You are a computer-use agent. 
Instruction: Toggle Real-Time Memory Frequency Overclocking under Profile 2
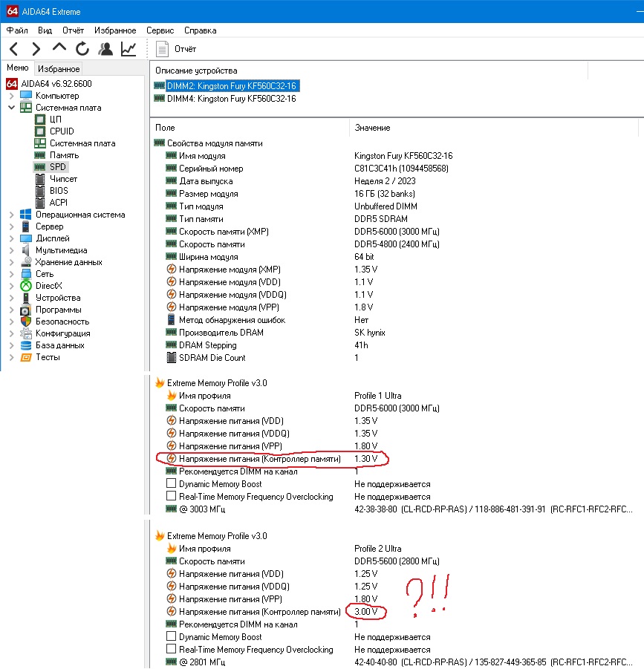(x=171, y=649)
